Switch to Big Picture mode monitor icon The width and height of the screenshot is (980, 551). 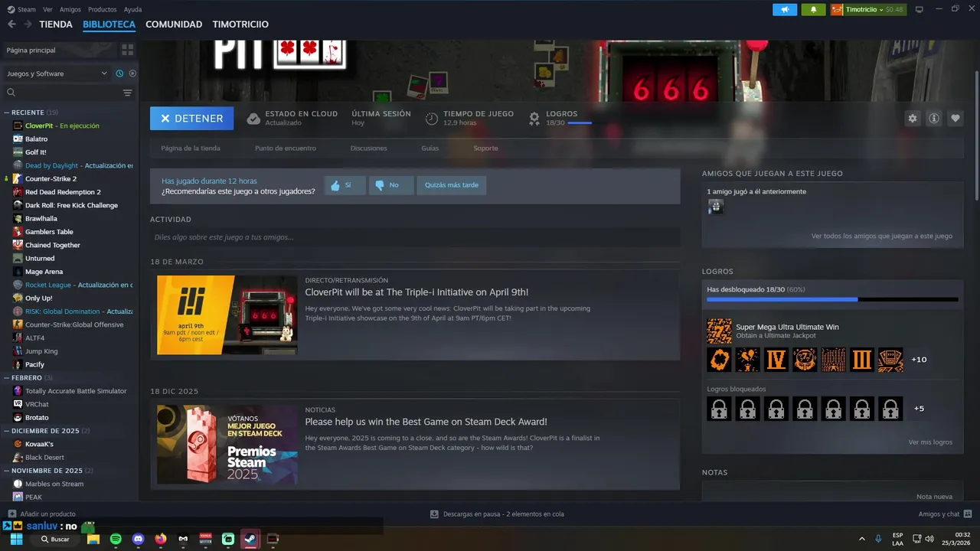(920, 9)
